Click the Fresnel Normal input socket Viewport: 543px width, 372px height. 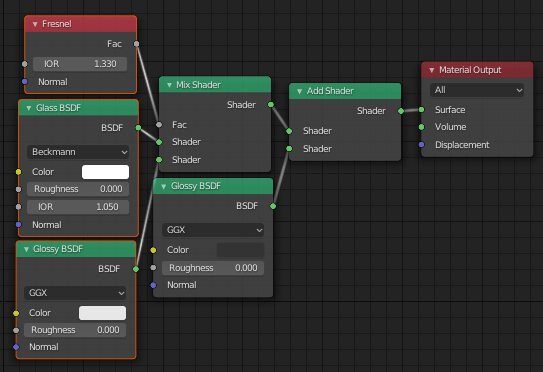(x=25, y=82)
